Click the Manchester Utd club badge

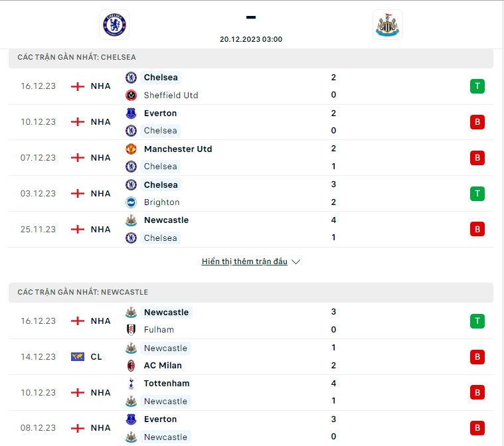click(131, 149)
